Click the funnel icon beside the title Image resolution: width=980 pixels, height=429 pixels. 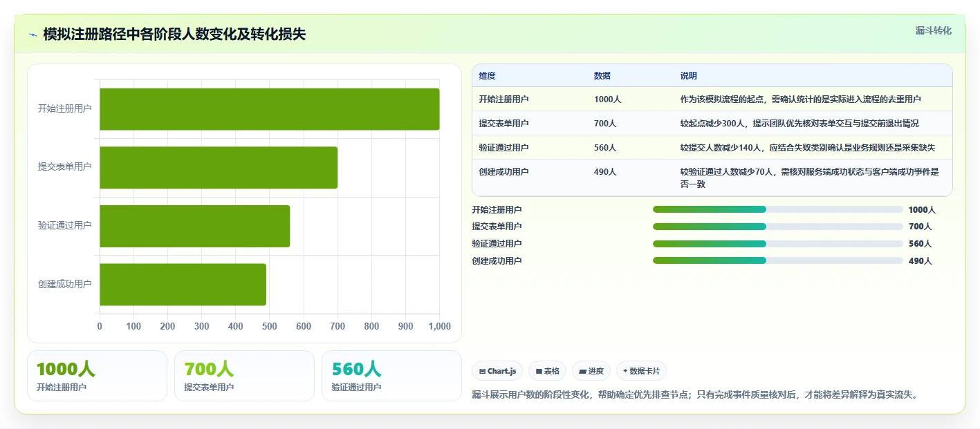tap(33, 35)
